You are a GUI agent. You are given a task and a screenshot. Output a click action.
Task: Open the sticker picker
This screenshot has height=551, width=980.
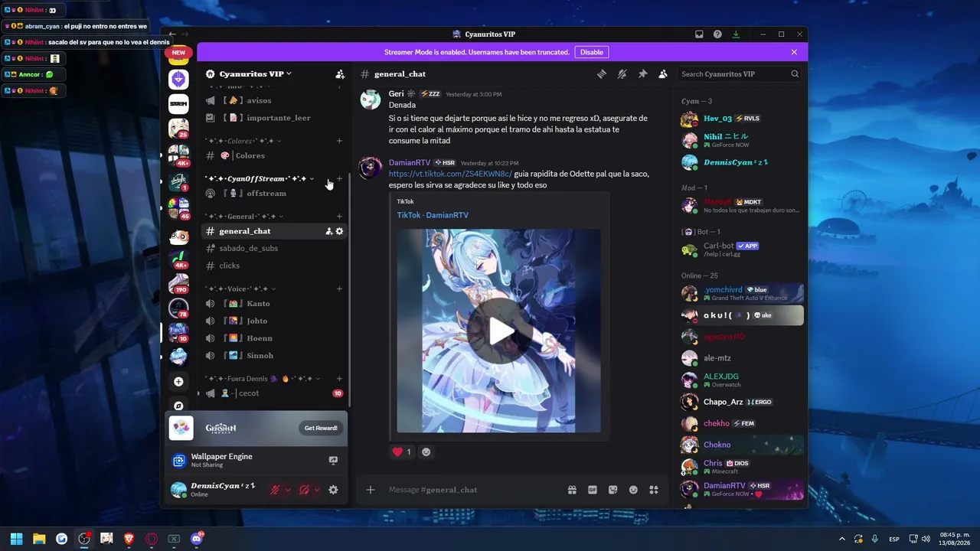pos(613,490)
